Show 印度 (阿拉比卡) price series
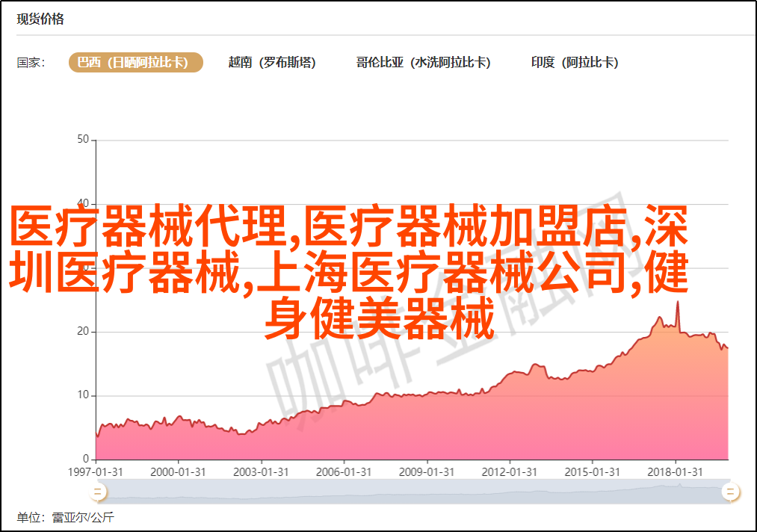The height and width of the screenshot is (532, 757). [575, 63]
